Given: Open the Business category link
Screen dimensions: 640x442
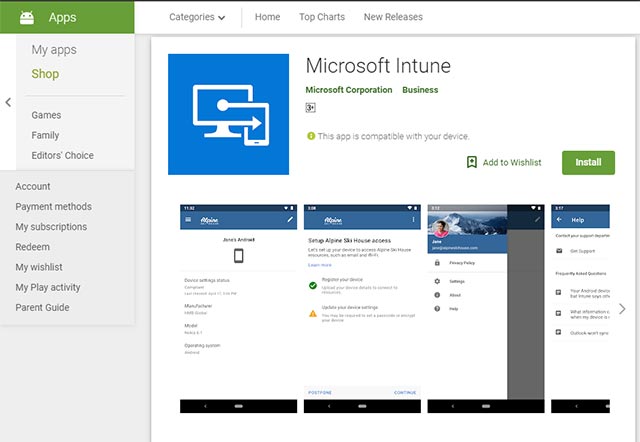Looking at the screenshot, I should (x=420, y=90).
